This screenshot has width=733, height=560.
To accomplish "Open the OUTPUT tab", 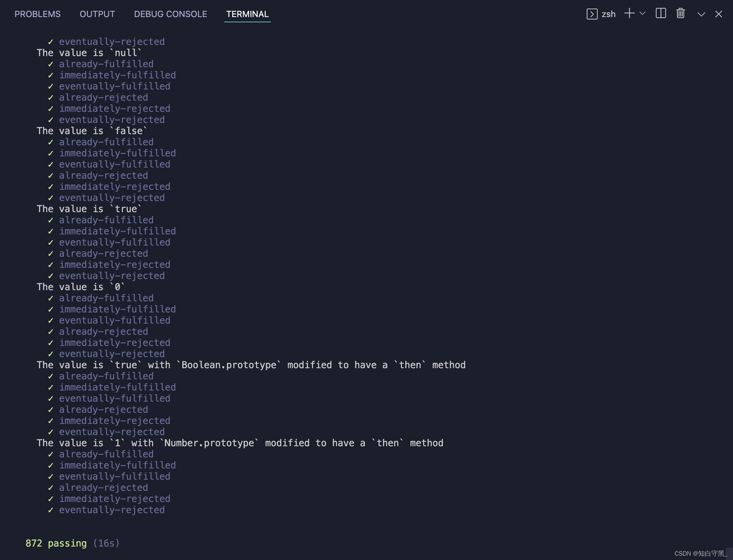I will pos(97,14).
